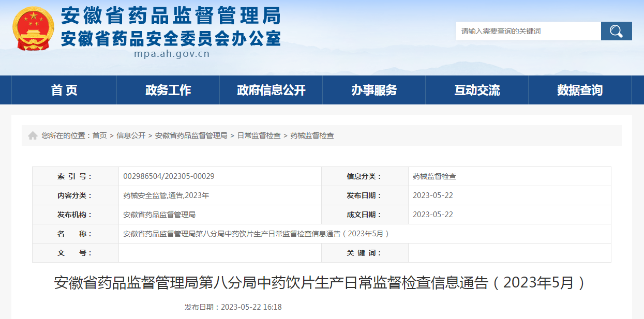Click the mpa.ah.gov.cn domain text

[171, 53]
